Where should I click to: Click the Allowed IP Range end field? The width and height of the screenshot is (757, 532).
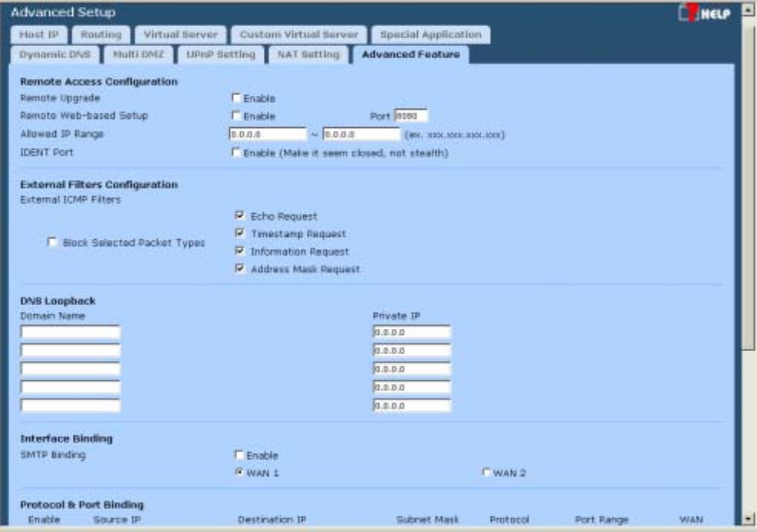coord(361,134)
